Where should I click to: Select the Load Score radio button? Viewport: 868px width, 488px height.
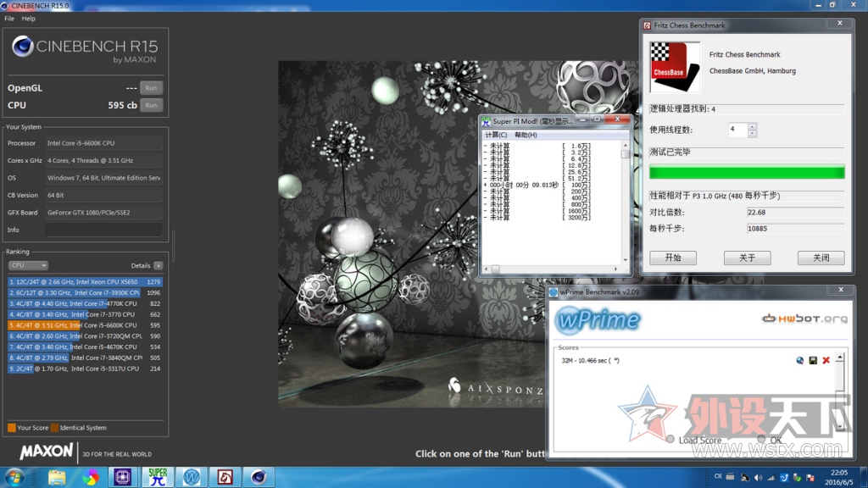coord(670,440)
